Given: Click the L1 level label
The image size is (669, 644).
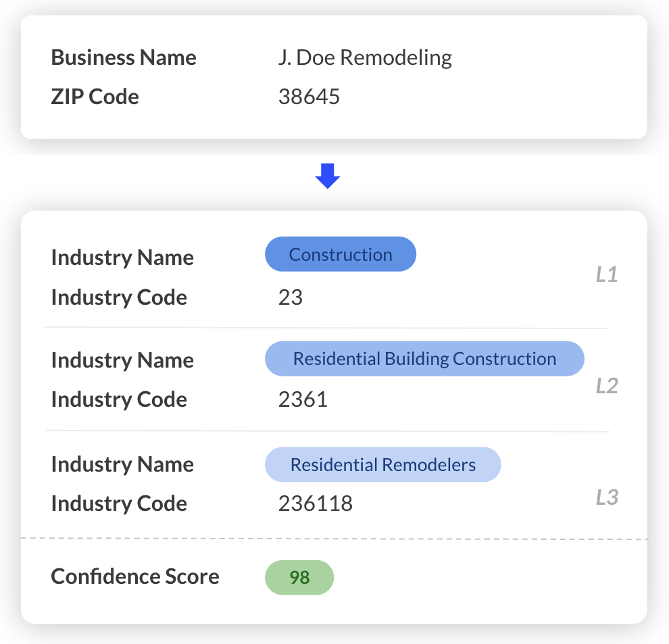Looking at the screenshot, I should pyautogui.click(x=606, y=275).
